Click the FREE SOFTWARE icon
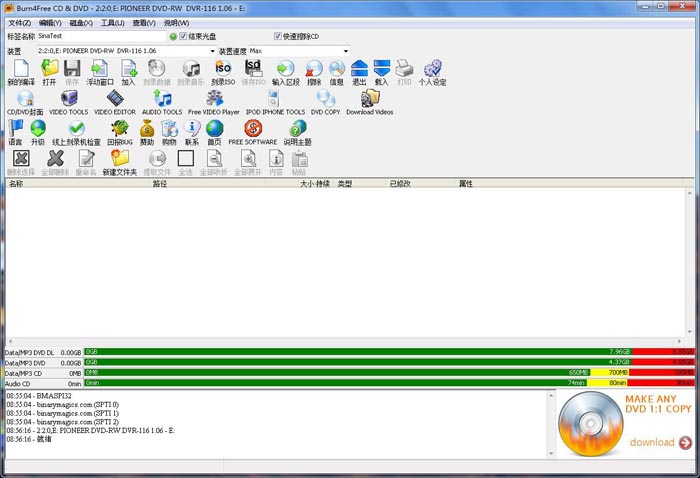This screenshot has height=478, width=700. pos(253,133)
